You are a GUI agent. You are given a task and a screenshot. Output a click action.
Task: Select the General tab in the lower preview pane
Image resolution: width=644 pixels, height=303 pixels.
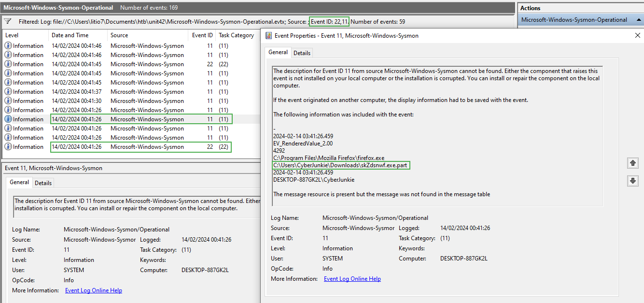[19, 182]
